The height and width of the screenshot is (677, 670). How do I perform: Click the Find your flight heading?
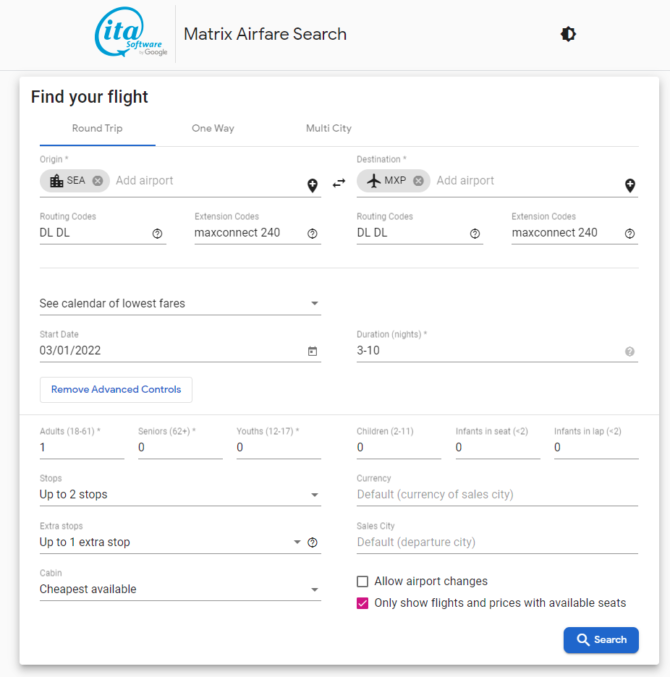[89, 97]
